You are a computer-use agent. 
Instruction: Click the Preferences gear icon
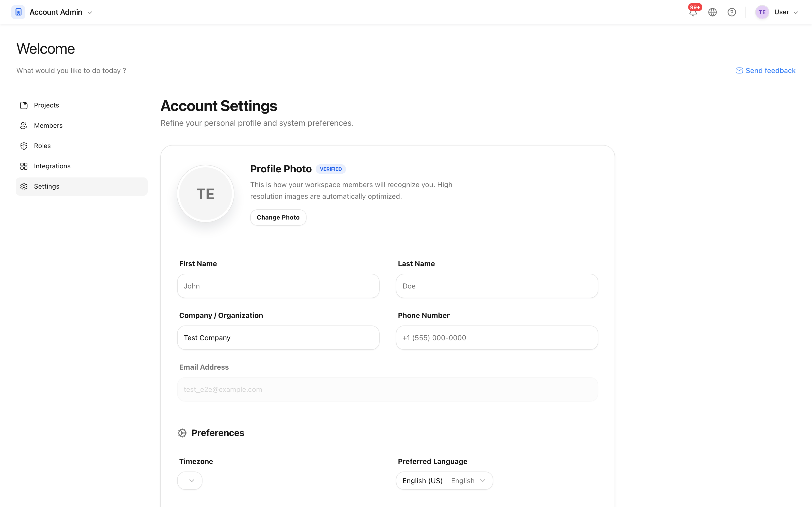[x=182, y=433]
